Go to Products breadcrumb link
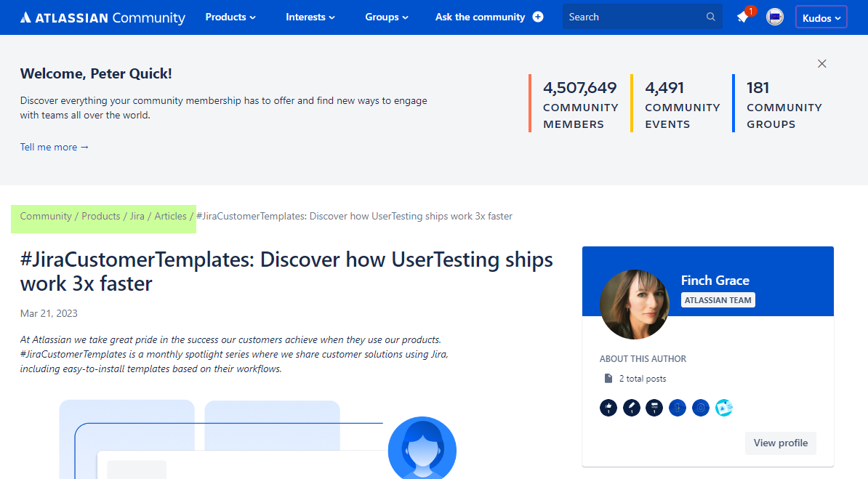Viewport: 868px width, 479px height. 101,216
